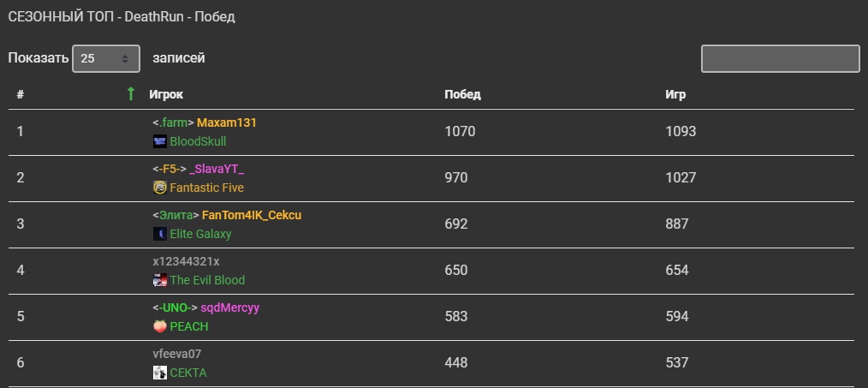Open FanTom4IK_Cekcu player link

tap(252, 215)
